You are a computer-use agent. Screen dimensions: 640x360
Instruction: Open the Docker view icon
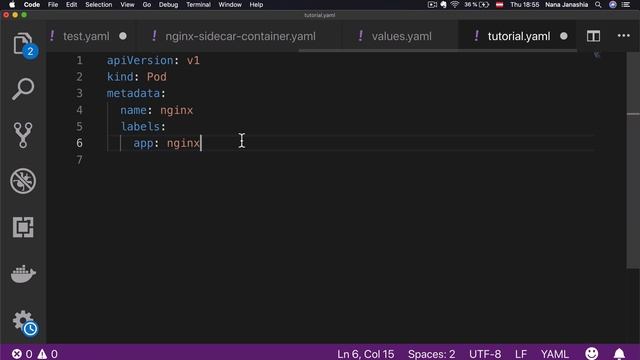(x=23, y=273)
